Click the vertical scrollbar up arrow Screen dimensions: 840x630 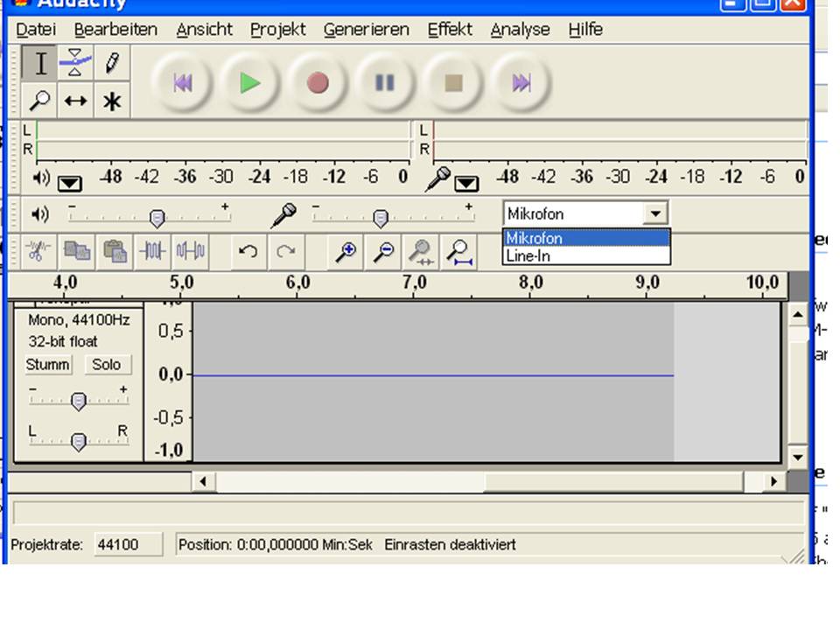coord(798,314)
